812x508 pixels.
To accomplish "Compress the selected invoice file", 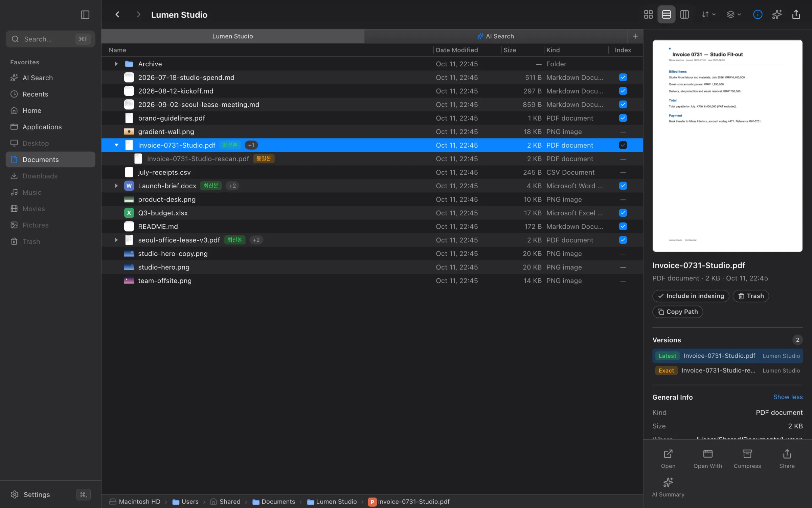I will [x=747, y=459].
